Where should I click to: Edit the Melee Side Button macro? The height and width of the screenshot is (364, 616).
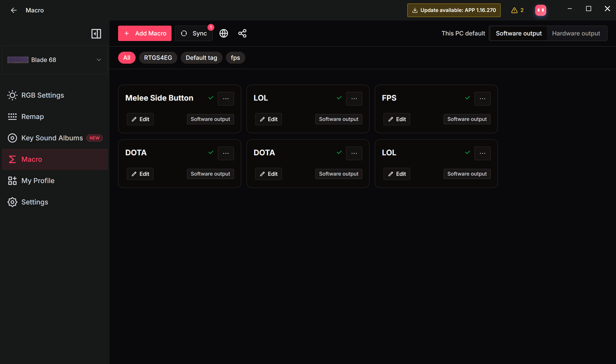[140, 119]
